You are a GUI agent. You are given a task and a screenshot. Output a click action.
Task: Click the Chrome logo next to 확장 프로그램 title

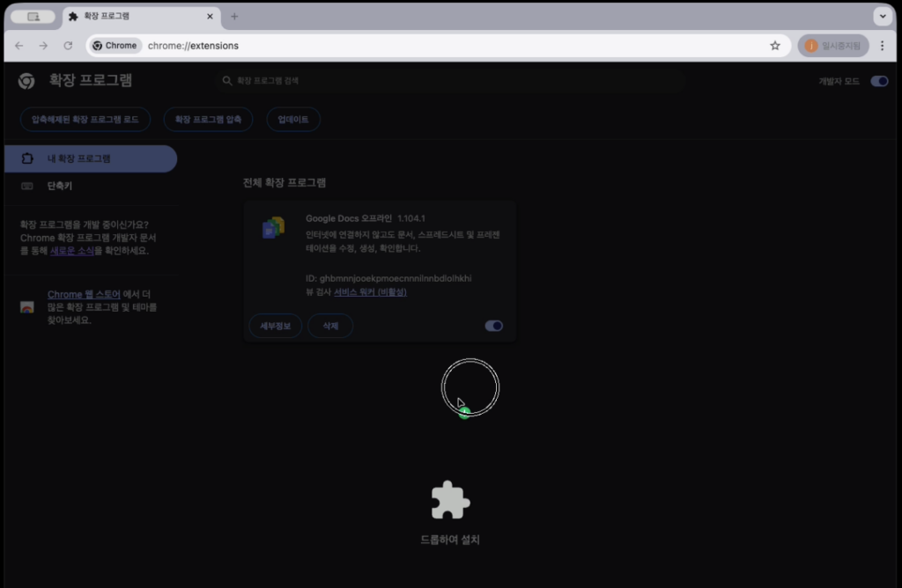26,81
